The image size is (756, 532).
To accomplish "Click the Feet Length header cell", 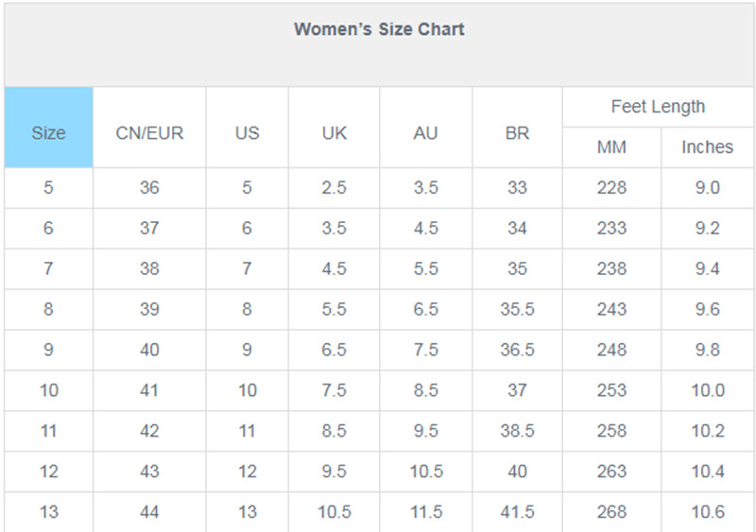I will tap(658, 107).
